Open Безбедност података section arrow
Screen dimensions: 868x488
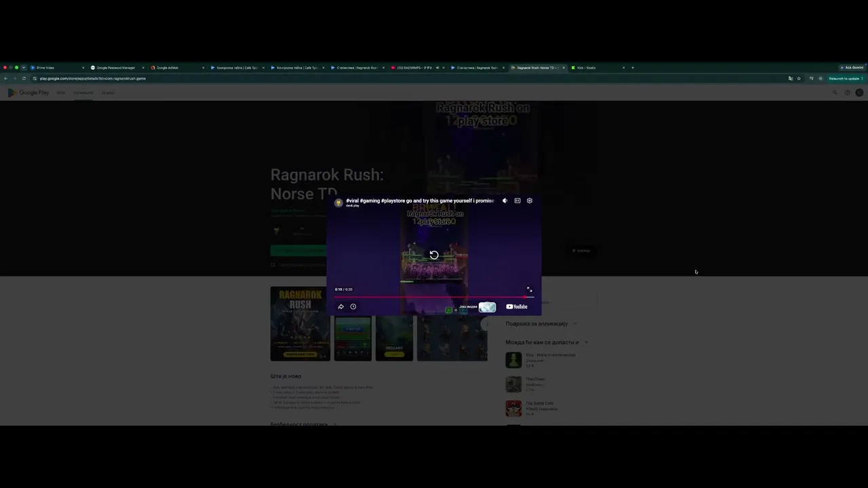[x=335, y=425]
